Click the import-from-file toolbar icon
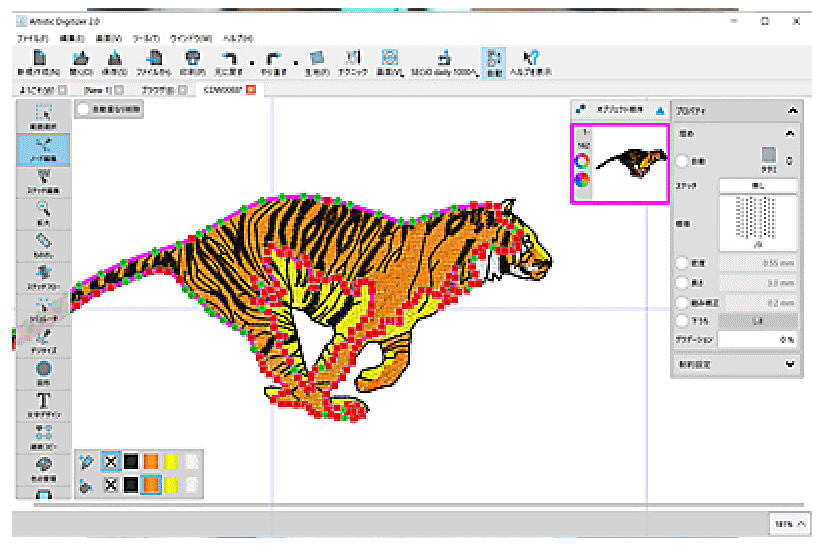This screenshot has width=824, height=548. [154, 58]
